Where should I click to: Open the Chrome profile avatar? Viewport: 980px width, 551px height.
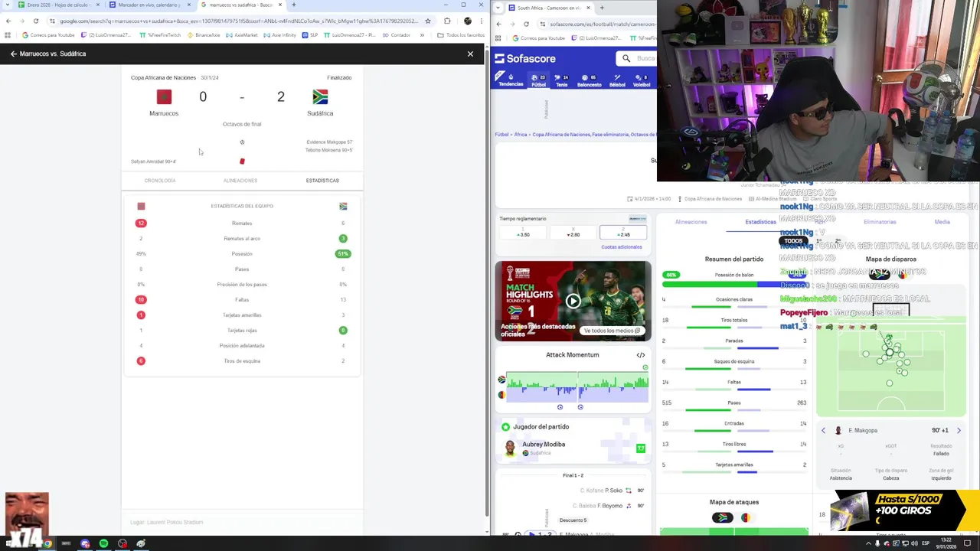tap(468, 21)
